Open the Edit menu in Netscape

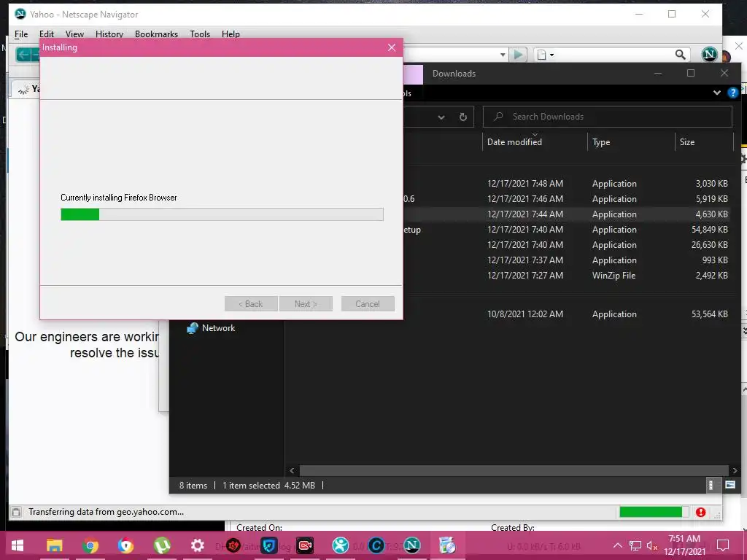(x=46, y=34)
